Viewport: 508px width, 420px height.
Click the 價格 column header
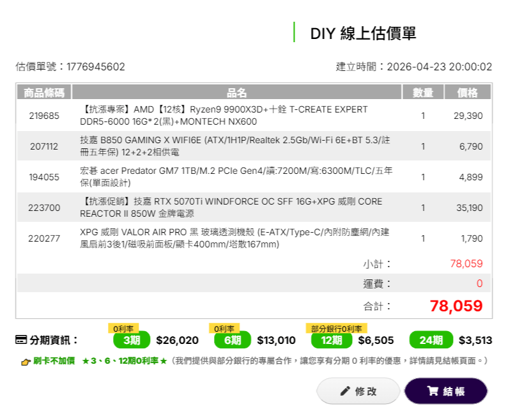[x=468, y=92]
